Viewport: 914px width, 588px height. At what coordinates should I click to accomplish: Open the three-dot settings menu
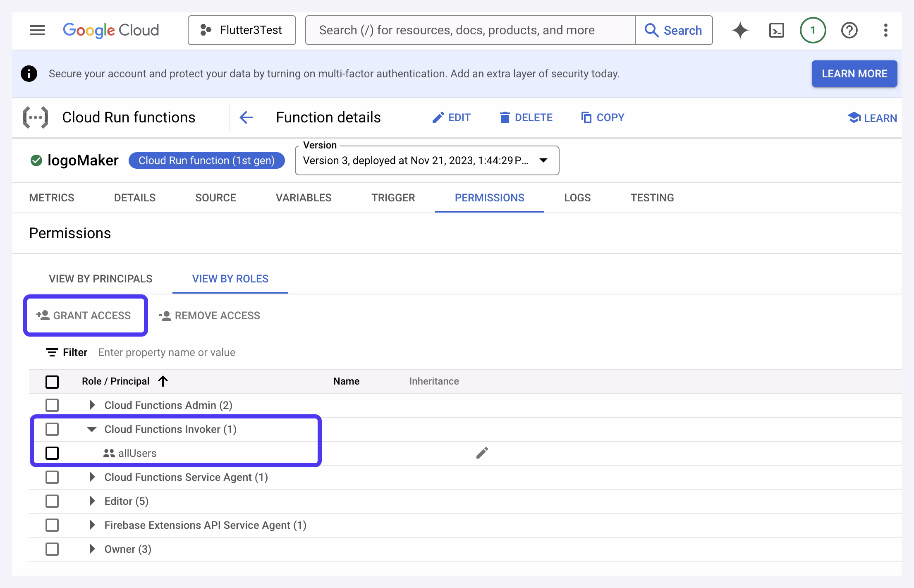click(885, 30)
